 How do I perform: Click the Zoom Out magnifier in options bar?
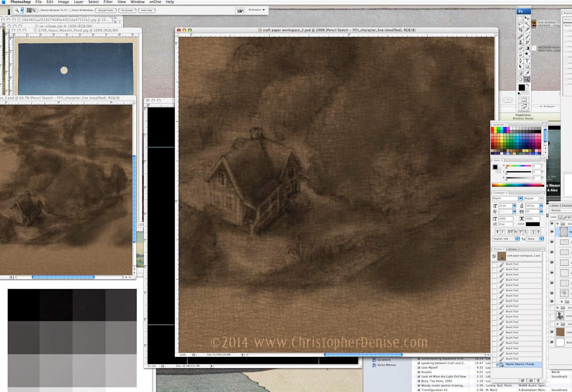click(x=34, y=10)
